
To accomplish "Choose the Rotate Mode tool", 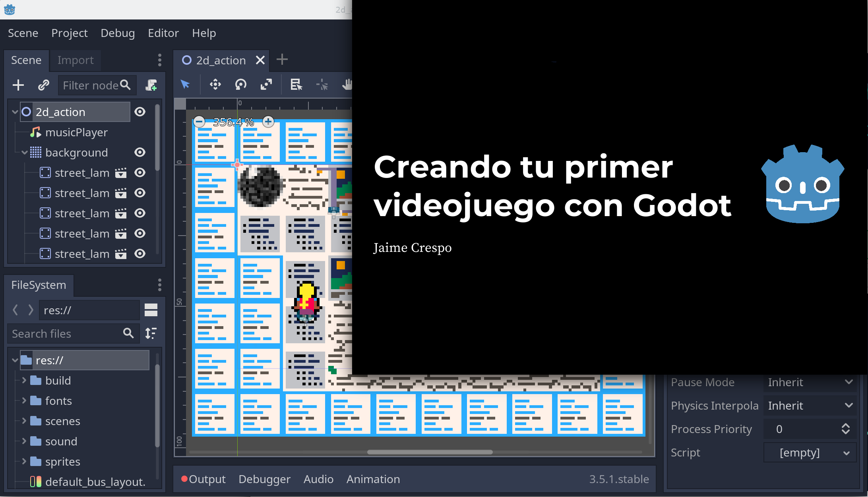I will pyautogui.click(x=241, y=85).
